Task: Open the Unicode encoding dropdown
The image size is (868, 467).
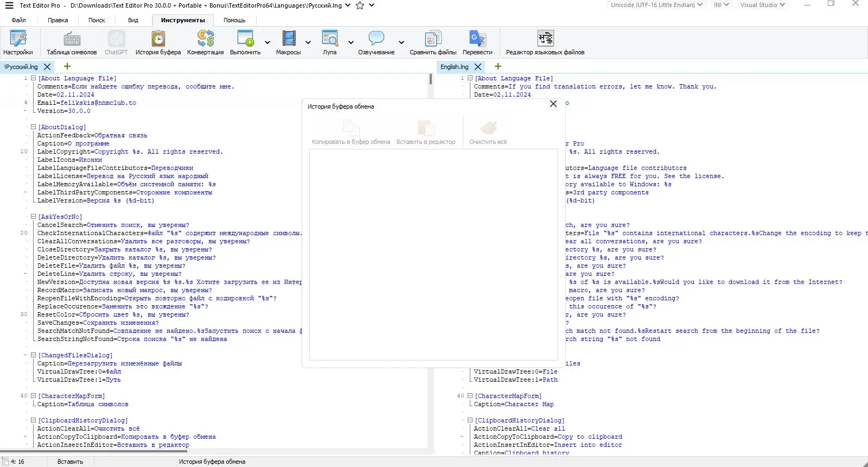Action: (656, 5)
